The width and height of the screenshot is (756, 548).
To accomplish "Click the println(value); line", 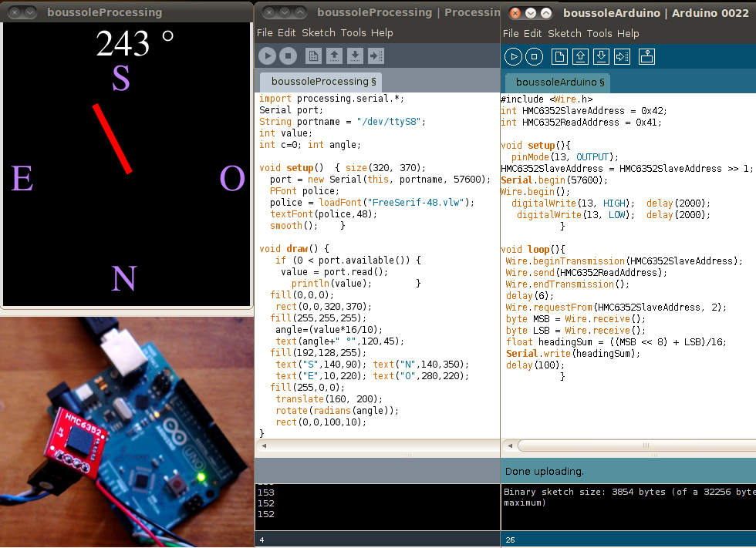I will click(x=332, y=284).
